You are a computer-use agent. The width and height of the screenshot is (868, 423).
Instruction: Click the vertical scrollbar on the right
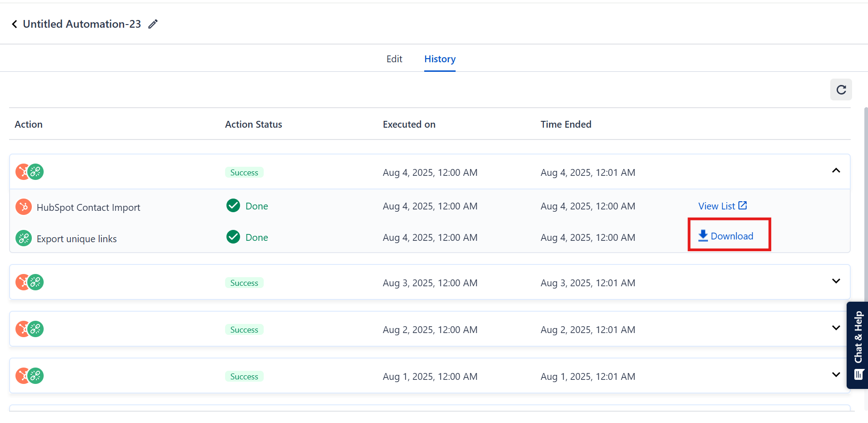(x=865, y=204)
